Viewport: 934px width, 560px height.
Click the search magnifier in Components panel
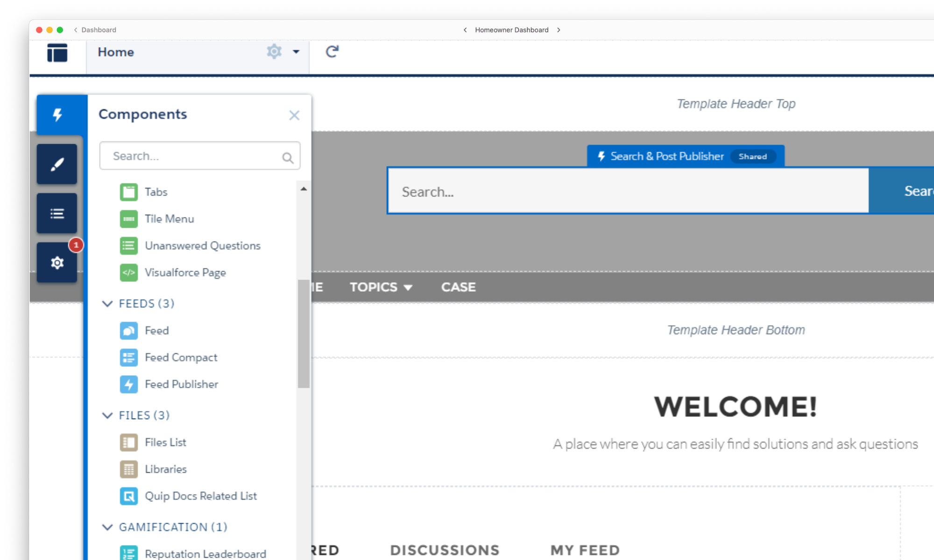point(287,158)
